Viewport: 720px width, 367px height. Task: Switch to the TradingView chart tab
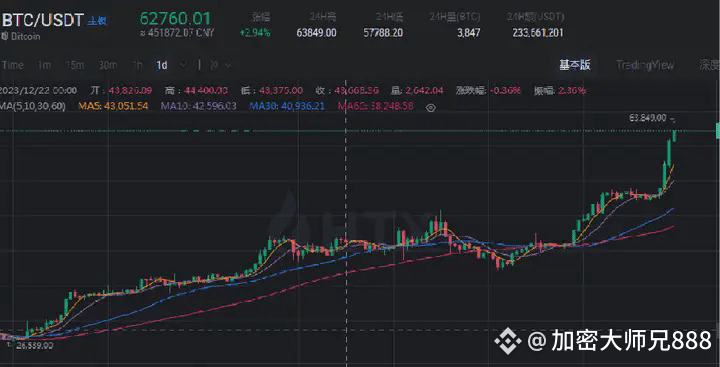[x=645, y=65]
